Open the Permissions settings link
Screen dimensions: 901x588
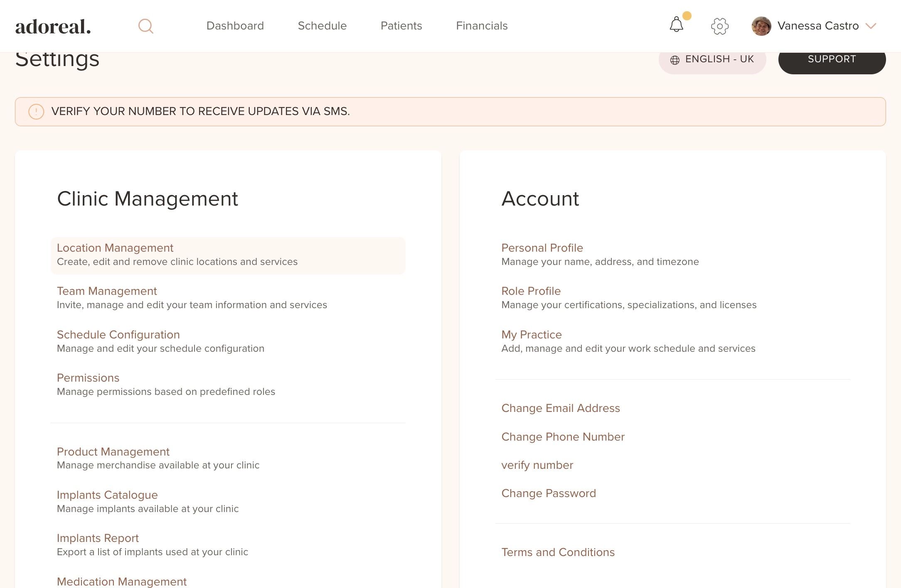pos(88,378)
